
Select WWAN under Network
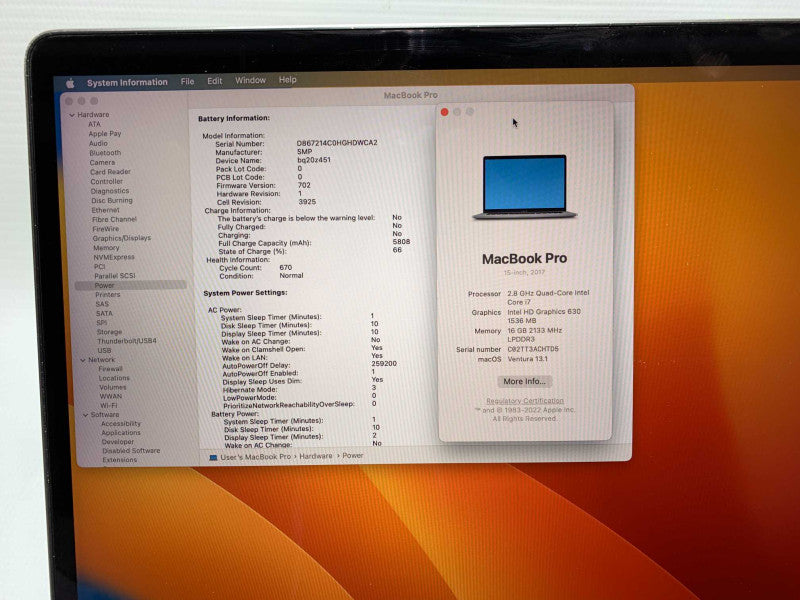point(111,396)
